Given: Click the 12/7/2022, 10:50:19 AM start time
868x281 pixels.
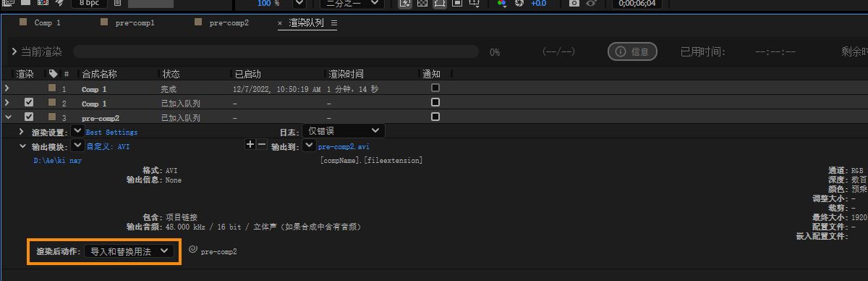Looking at the screenshot, I should (x=277, y=89).
